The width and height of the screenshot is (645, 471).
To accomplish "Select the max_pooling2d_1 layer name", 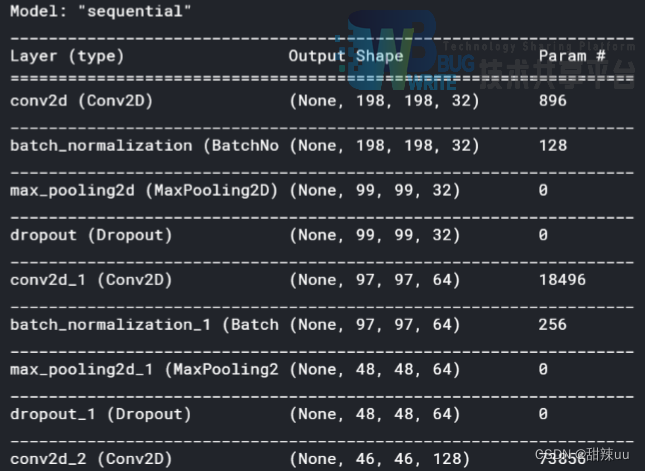I will [143, 370].
